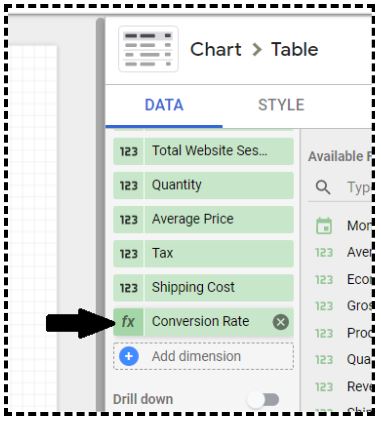Click the 123 type icon beside Tax

[128, 254]
